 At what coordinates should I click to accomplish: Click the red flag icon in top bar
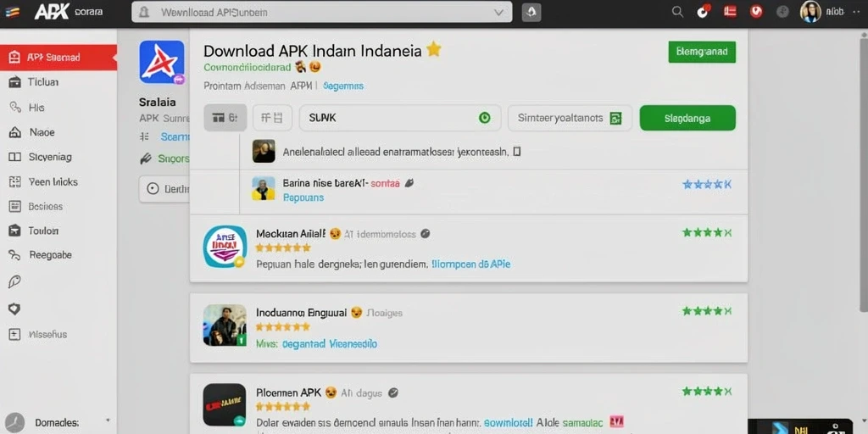(730, 11)
